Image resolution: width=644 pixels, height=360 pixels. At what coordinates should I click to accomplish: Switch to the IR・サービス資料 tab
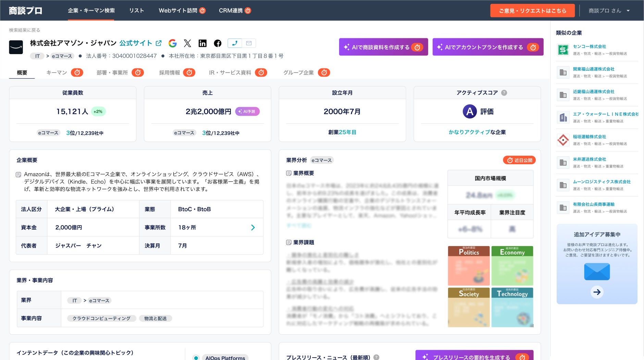[230, 73]
